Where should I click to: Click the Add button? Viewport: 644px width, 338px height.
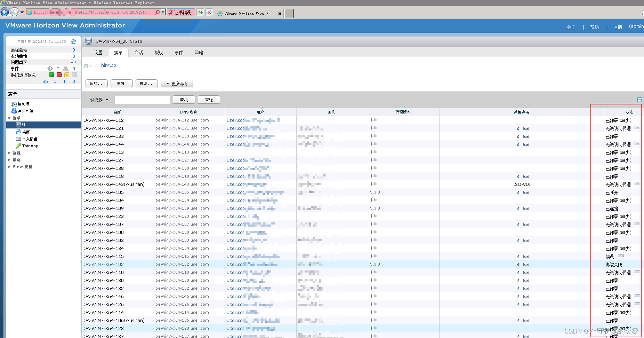pyautogui.click(x=96, y=84)
